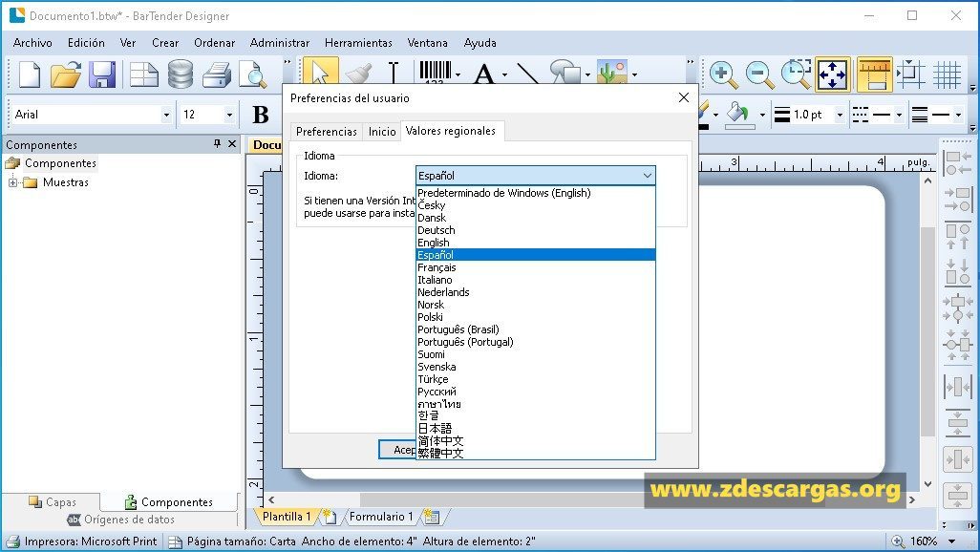Choose Deutsch from language list
980x552 pixels.
536,230
